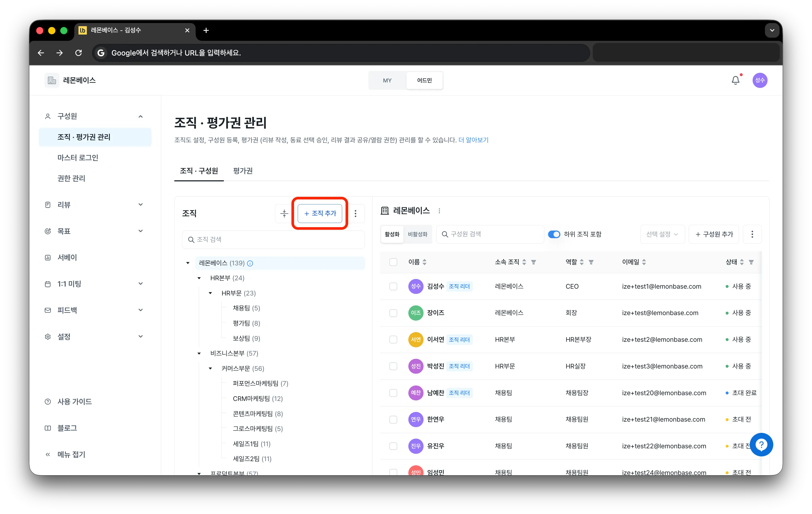812x514 pixels.
Task: Click the collapse-all organizations icon
Action: pos(284,214)
